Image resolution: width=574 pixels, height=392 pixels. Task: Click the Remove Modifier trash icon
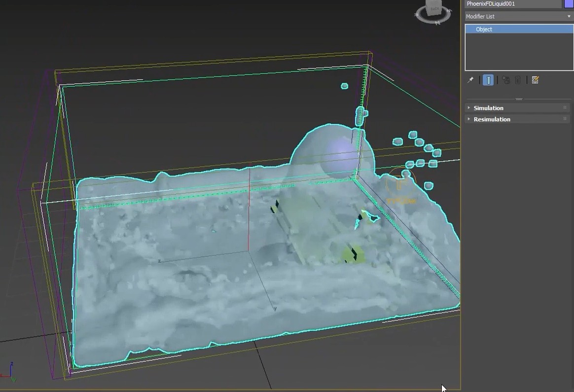[x=518, y=80]
